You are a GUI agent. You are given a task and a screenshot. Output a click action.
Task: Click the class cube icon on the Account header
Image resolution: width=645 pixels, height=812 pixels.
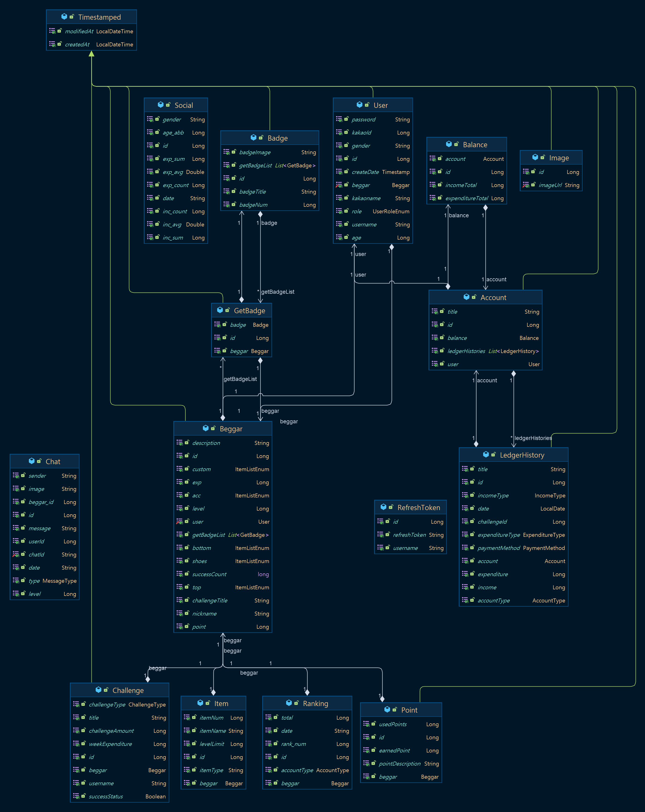[467, 297]
